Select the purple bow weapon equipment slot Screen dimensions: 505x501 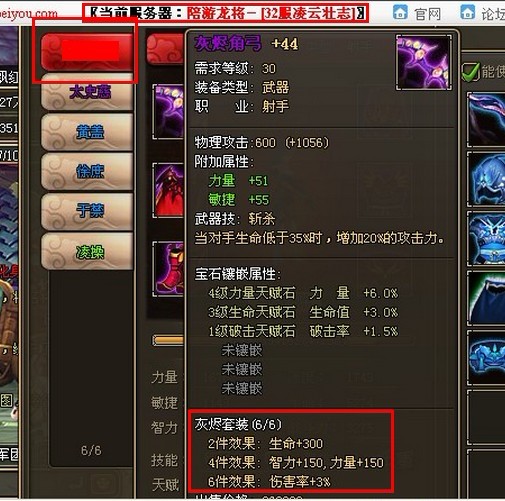169,111
